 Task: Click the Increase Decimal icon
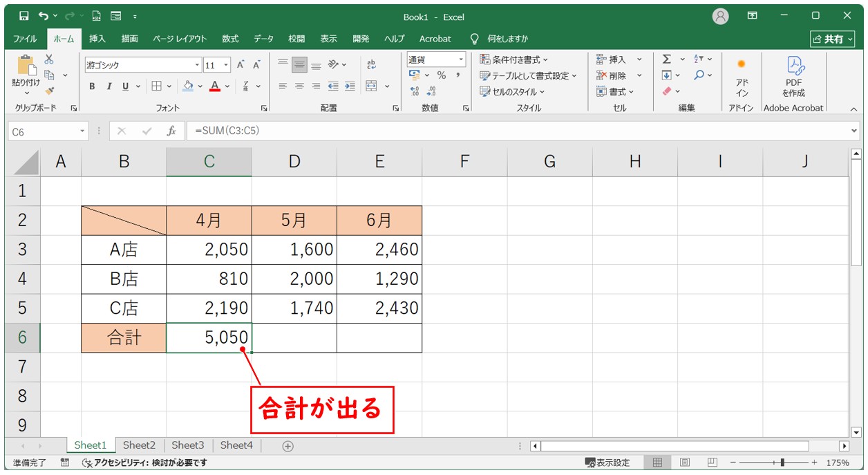click(x=415, y=91)
